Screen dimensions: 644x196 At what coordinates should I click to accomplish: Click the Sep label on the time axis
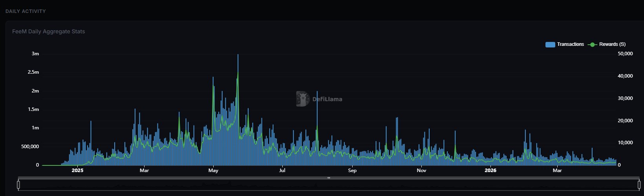click(x=352, y=171)
